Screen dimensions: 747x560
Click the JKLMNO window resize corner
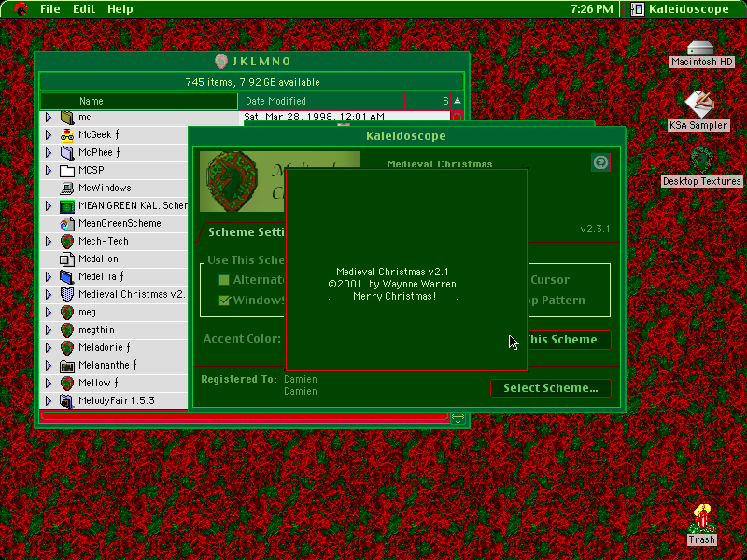click(458, 418)
